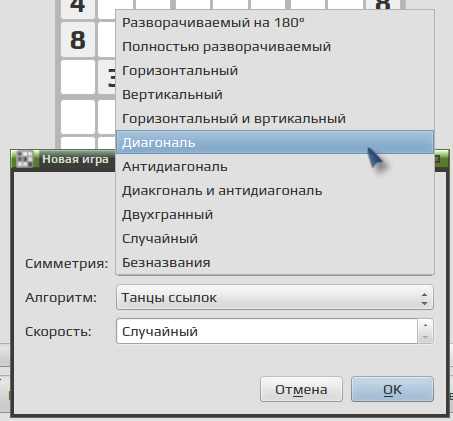Pick "Антидиагональ" symmetry option

tap(275, 166)
